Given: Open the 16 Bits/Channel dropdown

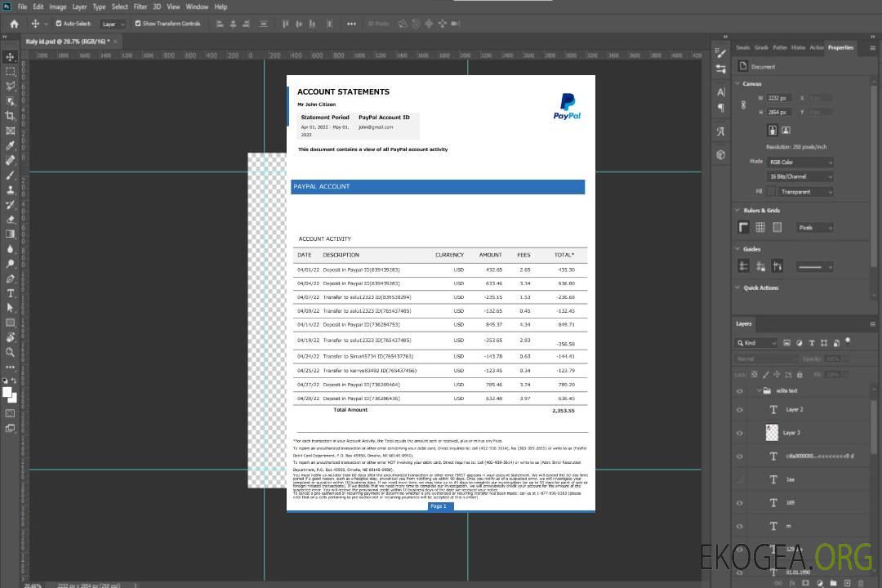Looking at the screenshot, I should pos(800,176).
